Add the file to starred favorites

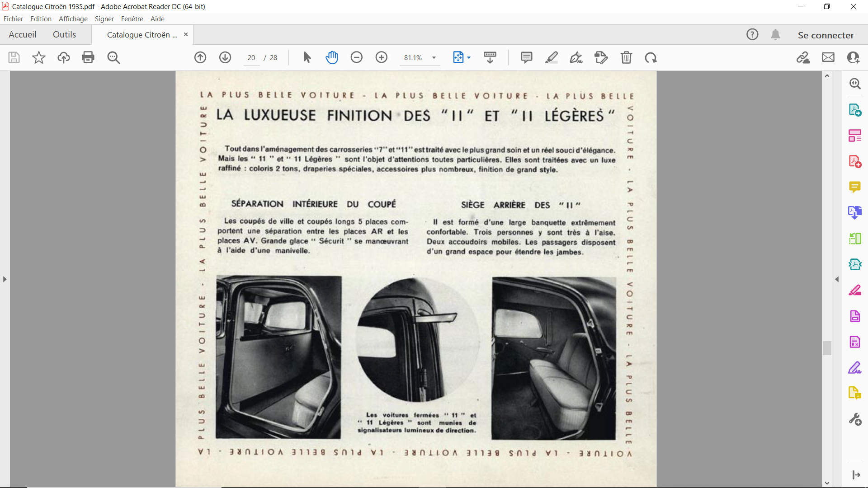[x=39, y=57]
